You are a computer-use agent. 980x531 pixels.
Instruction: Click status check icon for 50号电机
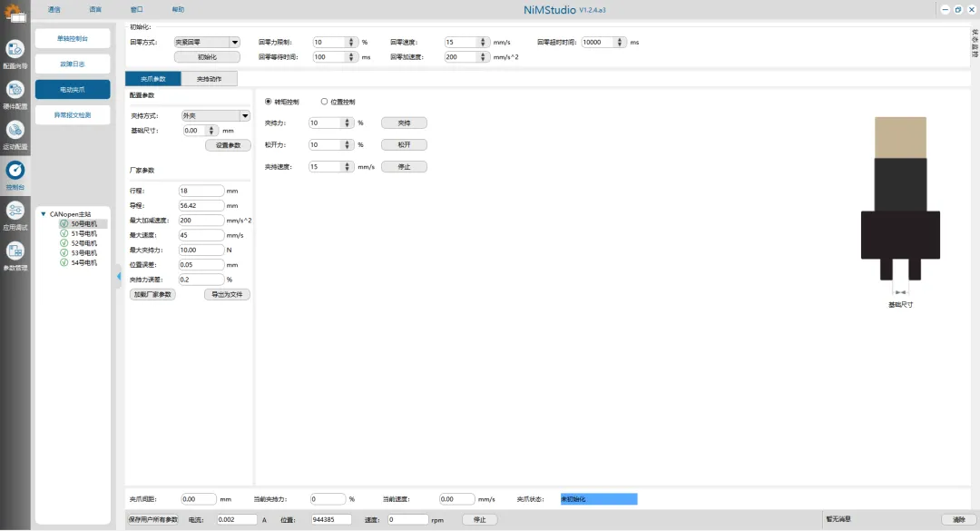[64, 224]
